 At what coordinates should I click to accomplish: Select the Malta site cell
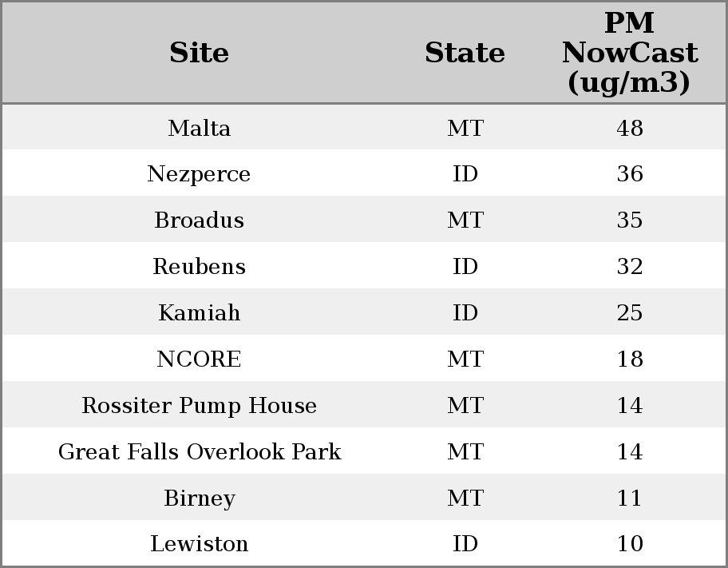click(x=199, y=128)
